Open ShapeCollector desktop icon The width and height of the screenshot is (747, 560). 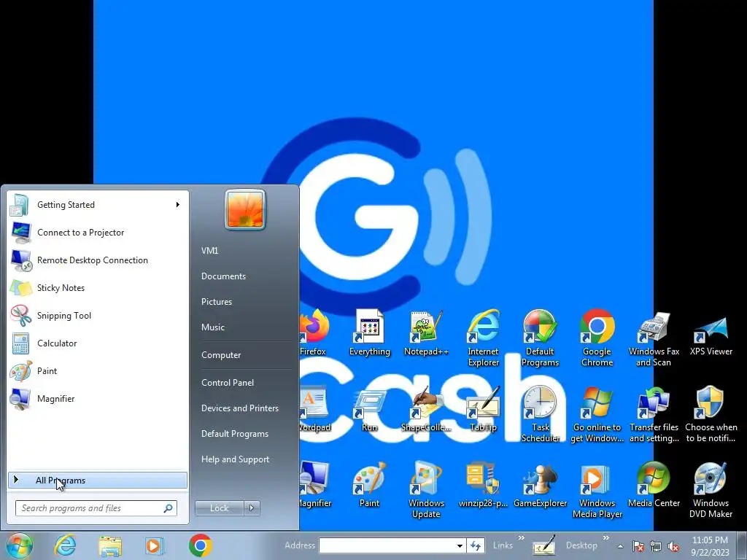tap(426, 410)
